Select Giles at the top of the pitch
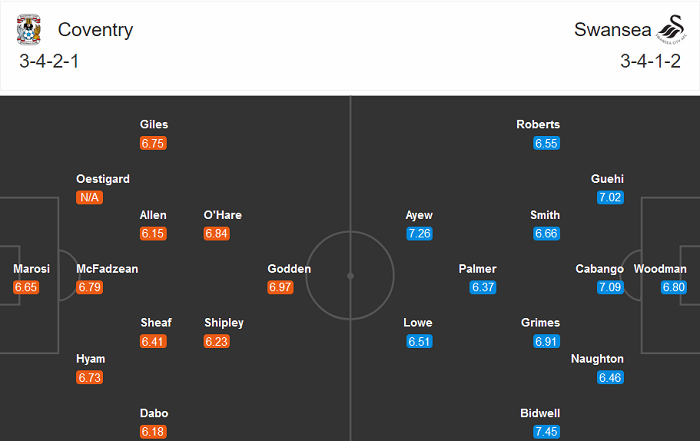The height and width of the screenshot is (441, 700). pyautogui.click(x=153, y=125)
